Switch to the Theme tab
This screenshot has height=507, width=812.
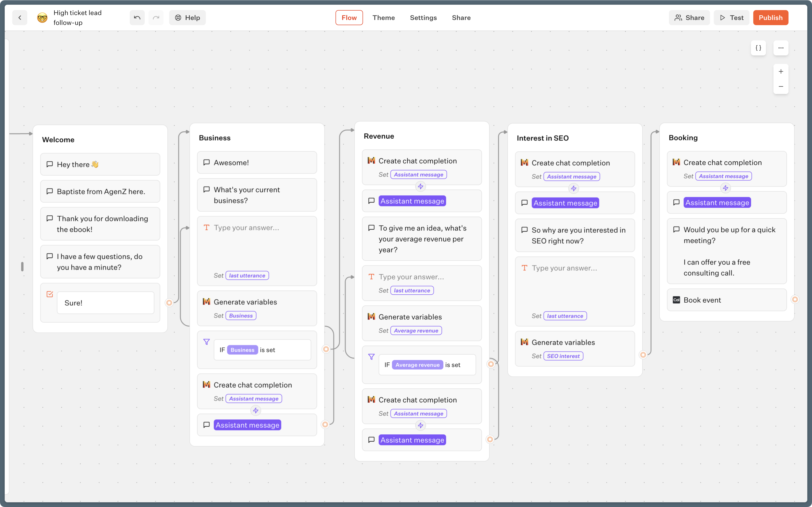pos(383,18)
